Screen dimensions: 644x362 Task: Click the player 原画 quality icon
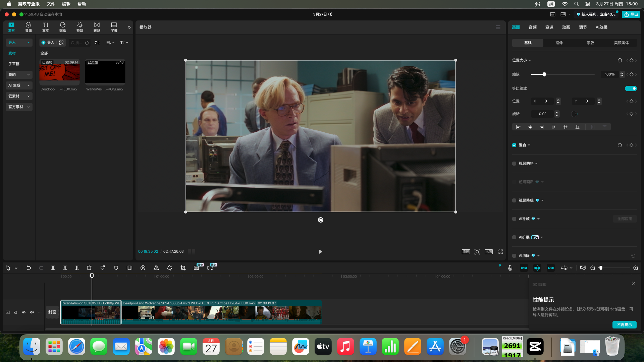pyautogui.click(x=466, y=252)
